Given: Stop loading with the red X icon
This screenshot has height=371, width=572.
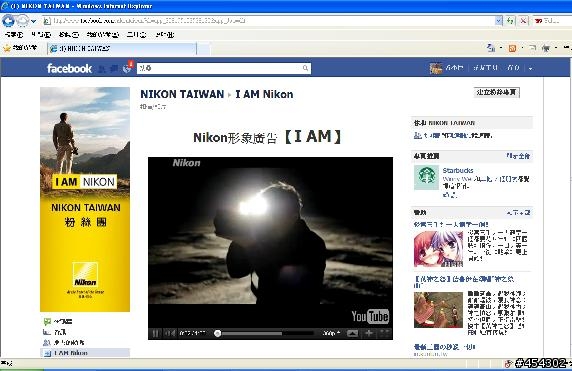Looking at the screenshot, I should coord(523,21).
